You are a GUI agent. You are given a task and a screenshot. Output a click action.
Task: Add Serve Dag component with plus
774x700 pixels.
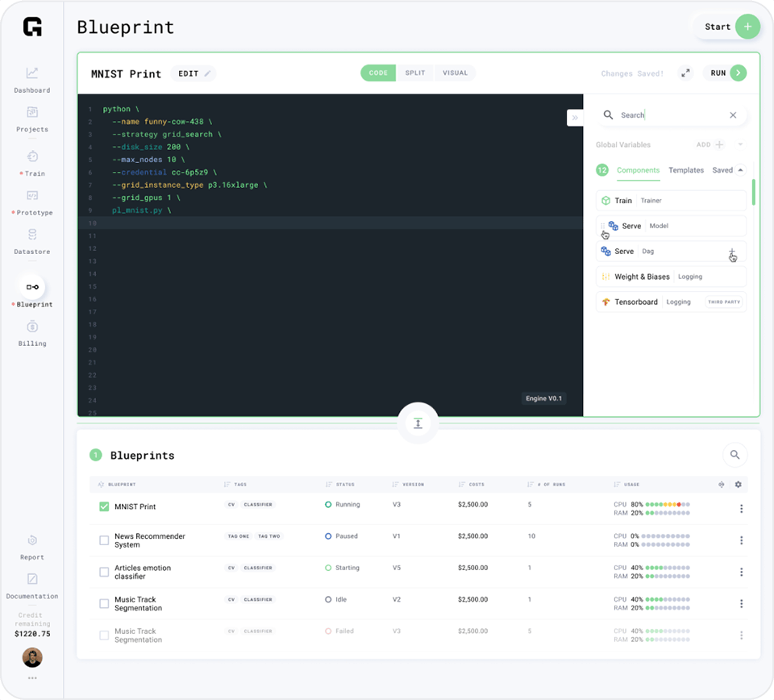(732, 252)
